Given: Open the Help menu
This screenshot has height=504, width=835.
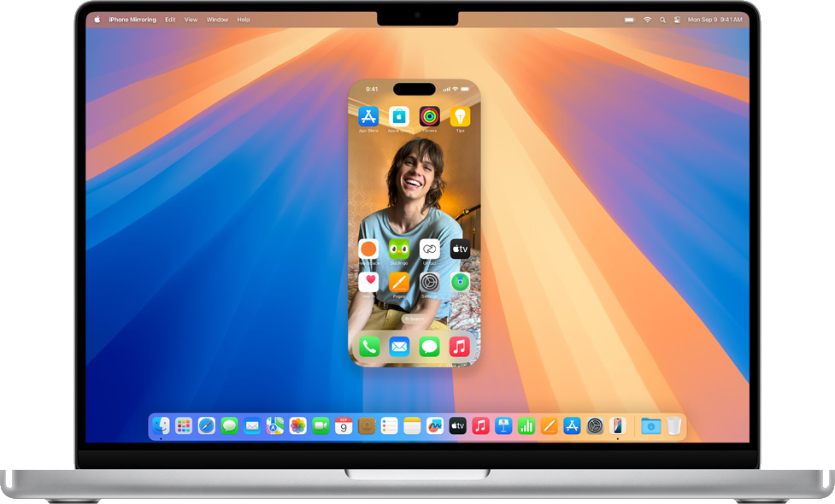Looking at the screenshot, I should [x=244, y=20].
